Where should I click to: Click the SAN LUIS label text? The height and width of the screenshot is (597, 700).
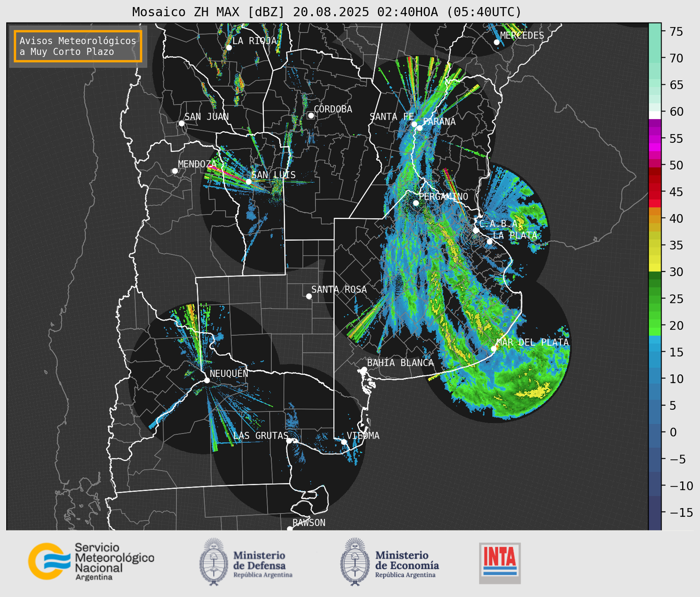tap(273, 175)
